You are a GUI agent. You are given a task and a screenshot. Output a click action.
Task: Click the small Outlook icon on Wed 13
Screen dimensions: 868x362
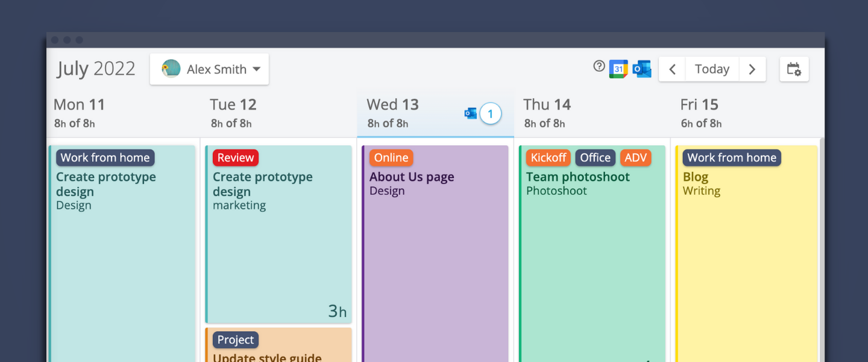[x=471, y=113]
